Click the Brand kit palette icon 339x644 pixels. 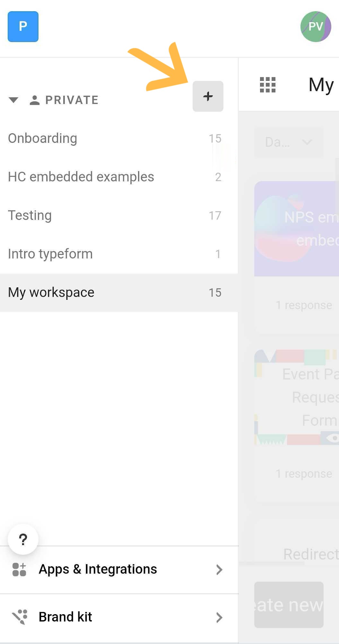[19, 617]
